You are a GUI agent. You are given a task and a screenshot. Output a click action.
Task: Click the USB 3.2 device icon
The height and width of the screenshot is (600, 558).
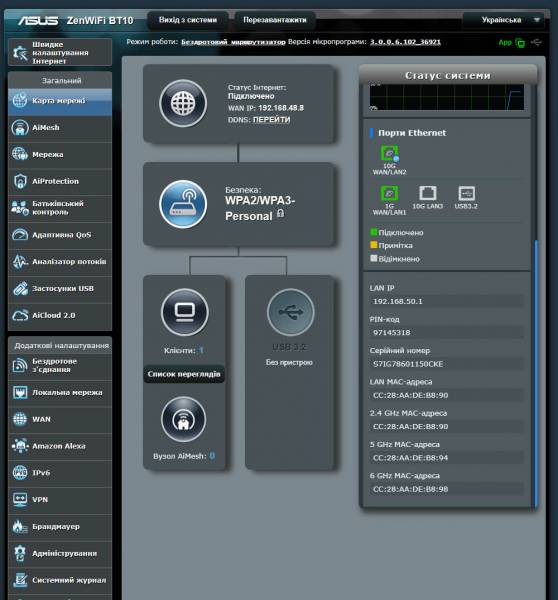291,312
